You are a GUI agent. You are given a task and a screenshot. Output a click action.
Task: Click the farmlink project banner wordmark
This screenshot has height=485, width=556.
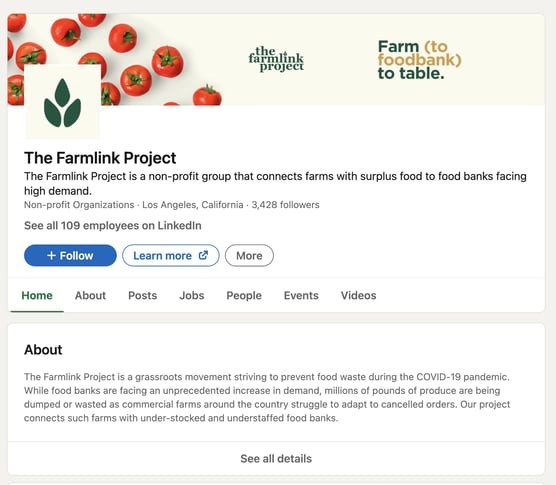pyautogui.click(x=276, y=59)
